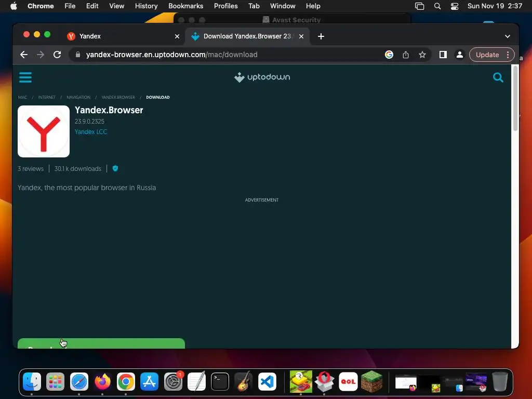Click the Yandex LCC developer link
Viewport: 532px width, 399px height.
click(x=90, y=131)
